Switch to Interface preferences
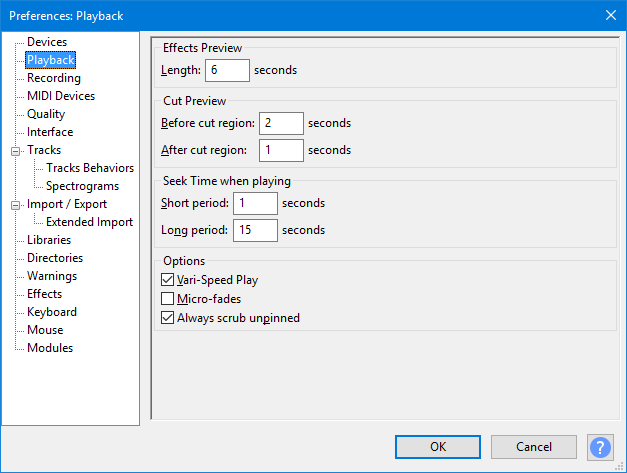This screenshot has height=473, width=627. (50, 132)
